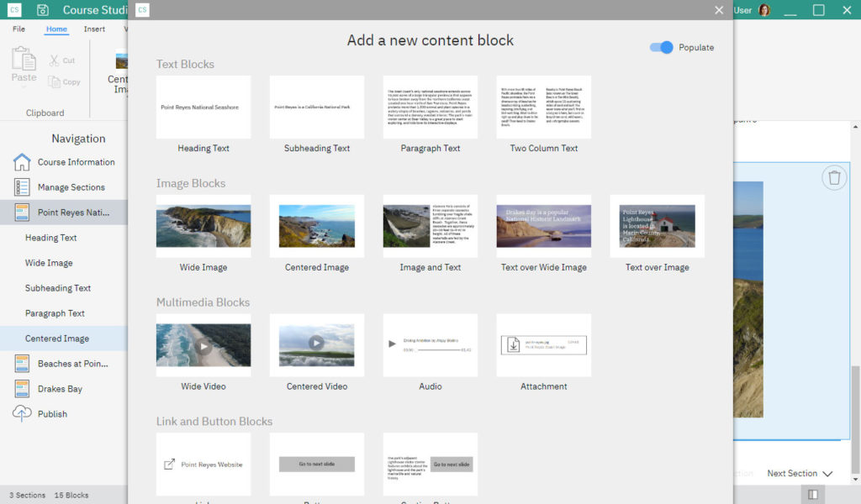Select Drakes Bay section in navigation
Viewport: 861px width, 504px height.
60,389
